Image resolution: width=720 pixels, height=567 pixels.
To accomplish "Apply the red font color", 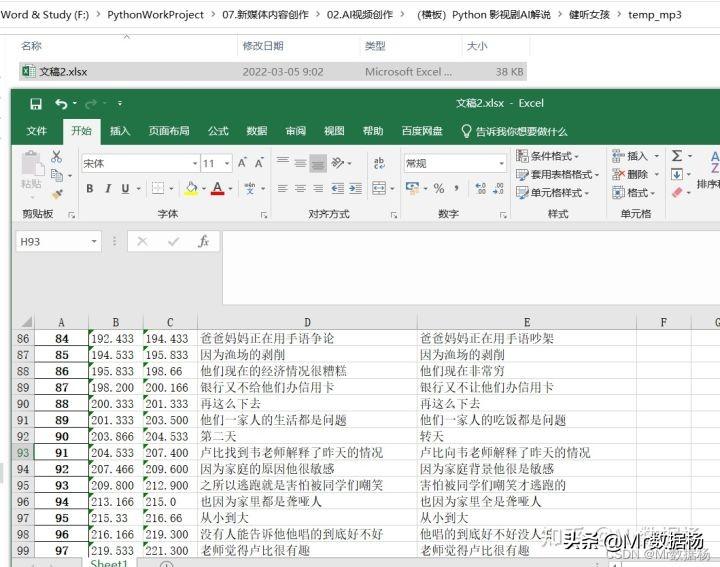I will 218,189.
